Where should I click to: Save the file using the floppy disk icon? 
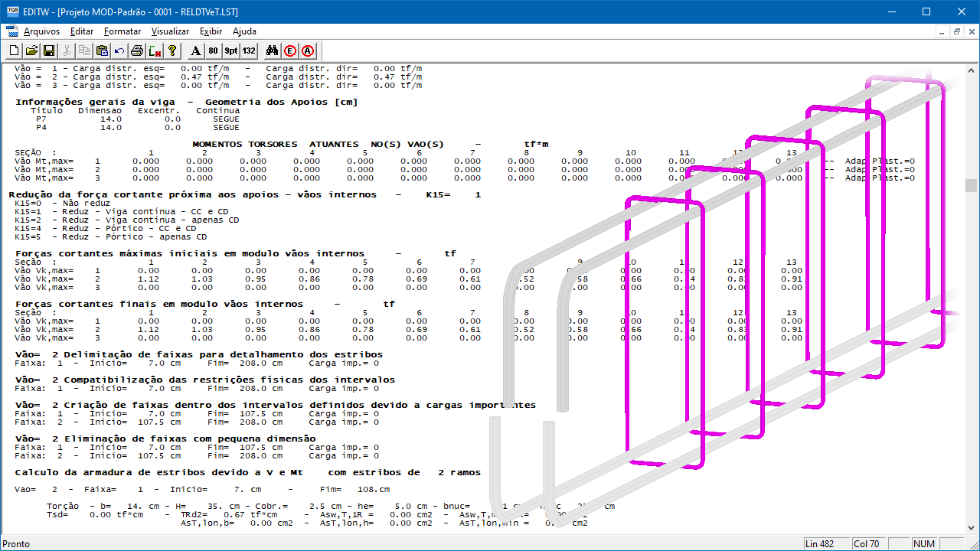tap(49, 51)
